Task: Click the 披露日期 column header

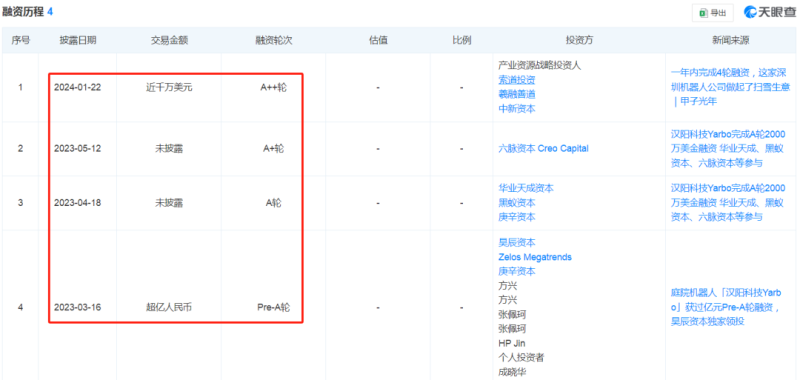Action: (78, 40)
